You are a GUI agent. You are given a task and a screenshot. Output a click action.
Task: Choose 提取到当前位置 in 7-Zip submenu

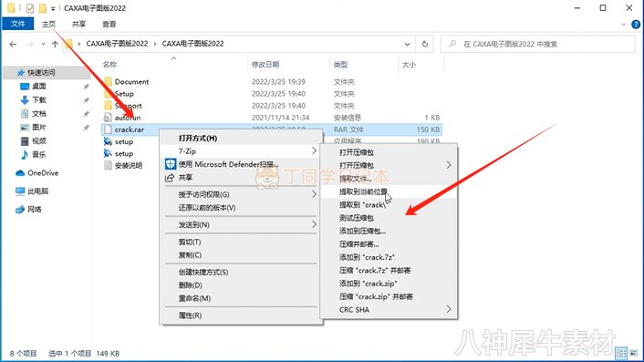[x=389, y=191]
